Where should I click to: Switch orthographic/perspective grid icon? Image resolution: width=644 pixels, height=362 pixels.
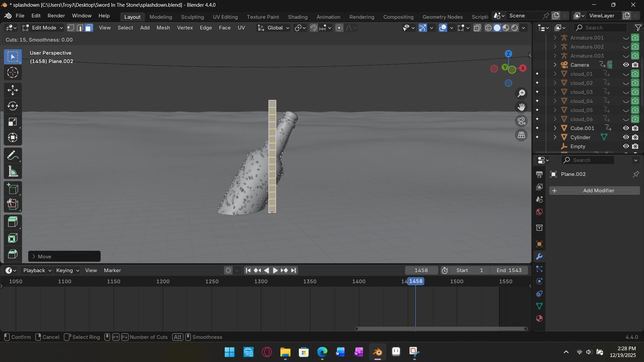[521, 135]
